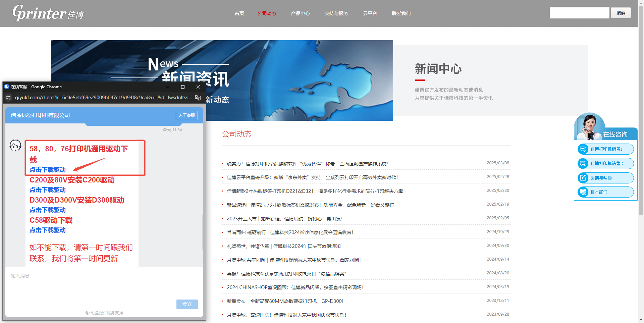Open news 新品发布 GP-D300I

click(x=285, y=301)
